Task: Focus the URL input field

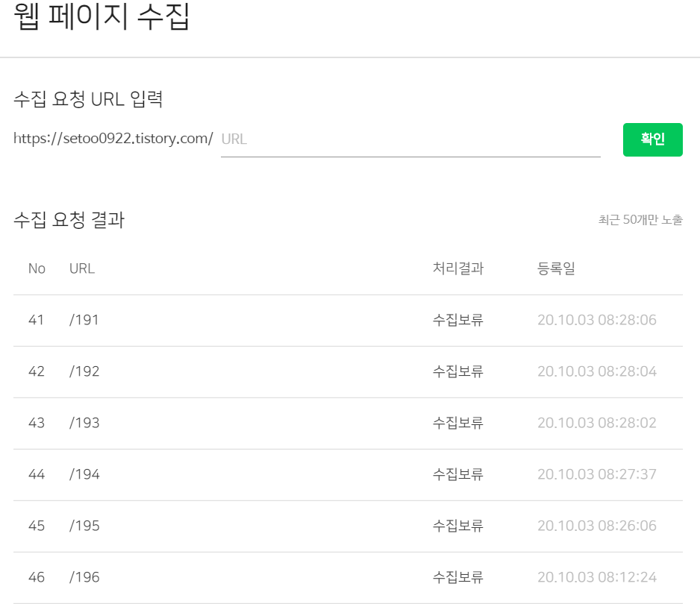Action: tap(410, 139)
